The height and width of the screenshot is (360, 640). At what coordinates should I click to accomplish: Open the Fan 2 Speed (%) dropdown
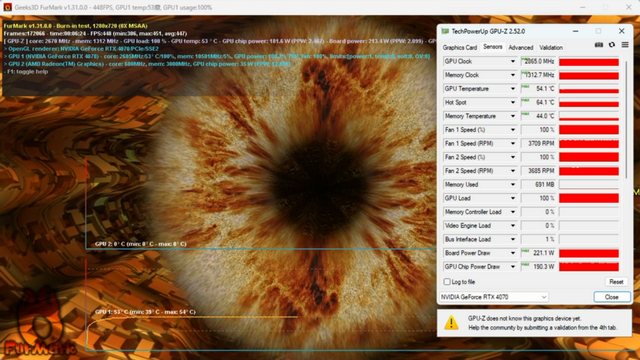click(513, 157)
